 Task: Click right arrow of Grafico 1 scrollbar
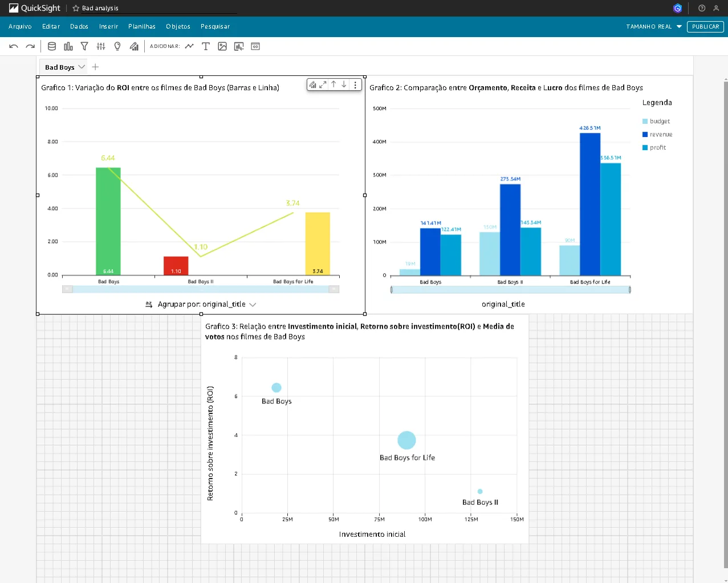point(334,289)
